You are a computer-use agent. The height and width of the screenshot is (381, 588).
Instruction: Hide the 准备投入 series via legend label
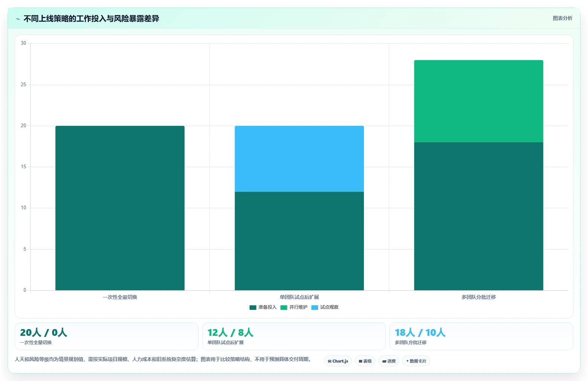[x=267, y=307]
